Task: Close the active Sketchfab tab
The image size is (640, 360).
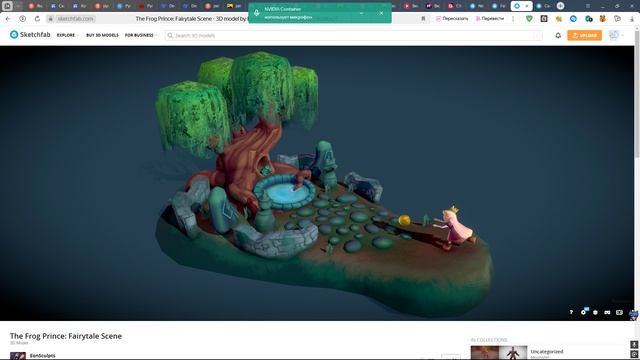Action: click(527, 6)
